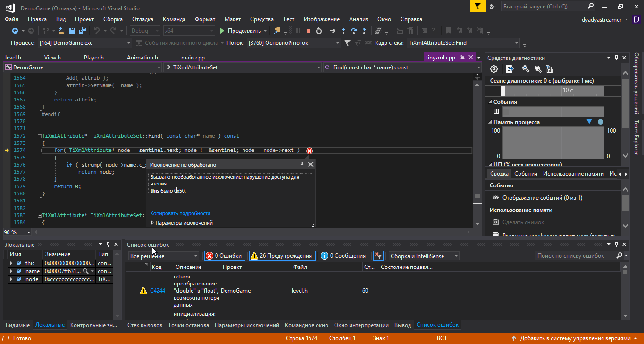
Task: Open the Отладка menu
Action: [142, 19]
